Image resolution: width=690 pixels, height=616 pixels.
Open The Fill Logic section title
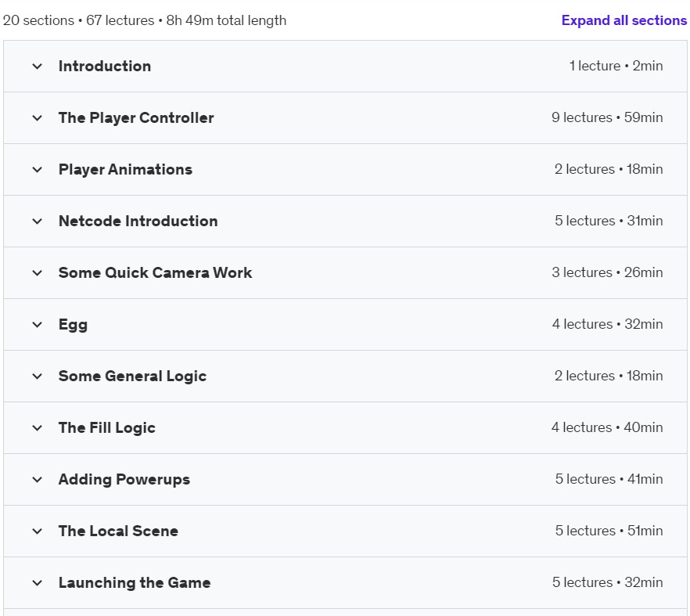click(x=107, y=427)
